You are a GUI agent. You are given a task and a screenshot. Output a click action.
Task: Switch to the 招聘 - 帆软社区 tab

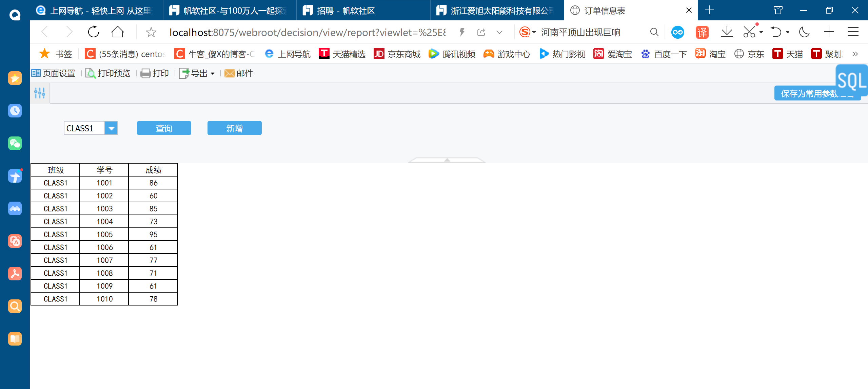coord(363,11)
